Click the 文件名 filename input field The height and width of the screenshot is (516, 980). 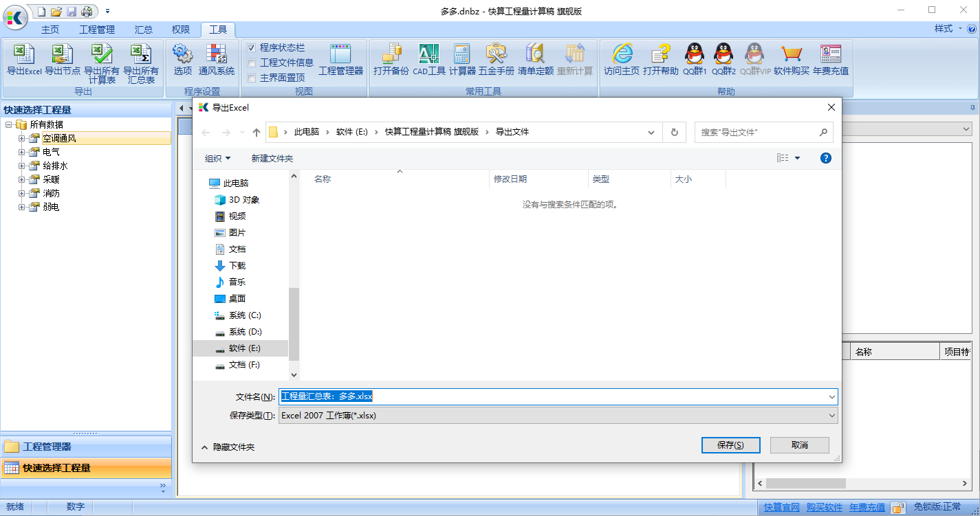click(x=481, y=396)
